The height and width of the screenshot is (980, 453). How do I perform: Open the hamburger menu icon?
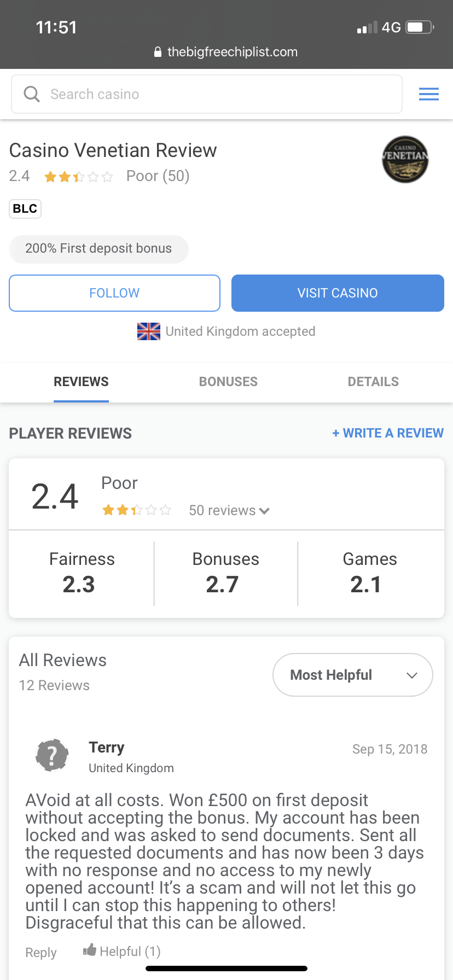tap(428, 94)
